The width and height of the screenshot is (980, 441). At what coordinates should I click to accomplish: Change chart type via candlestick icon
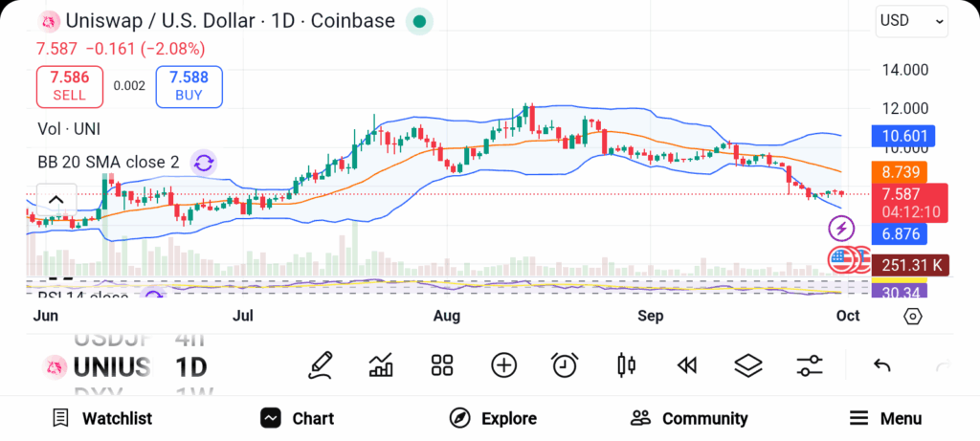[627, 364]
